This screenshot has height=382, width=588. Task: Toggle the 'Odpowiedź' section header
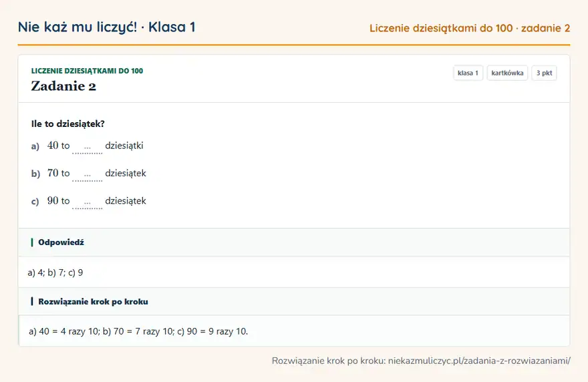pyautogui.click(x=294, y=242)
